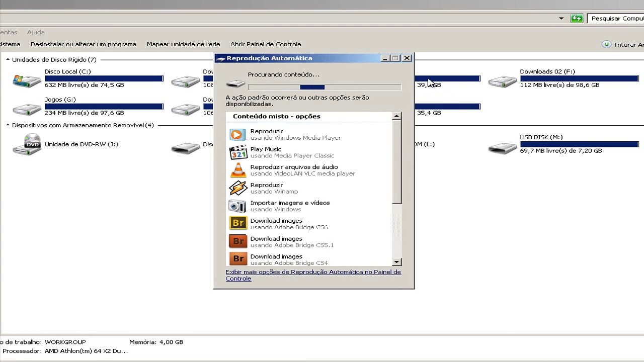Click the AutoPlay list scroll down arrow

(x=396, y=261)
